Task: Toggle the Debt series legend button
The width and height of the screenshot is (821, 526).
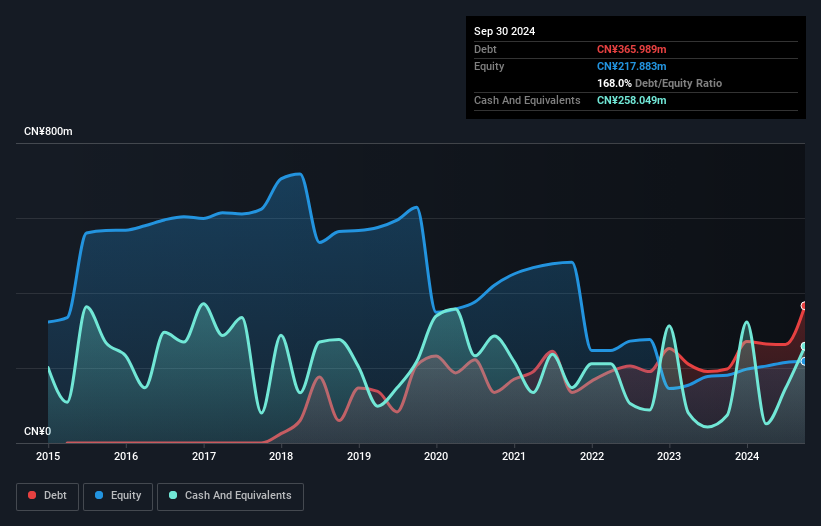Action: click(x=48, y=496)
